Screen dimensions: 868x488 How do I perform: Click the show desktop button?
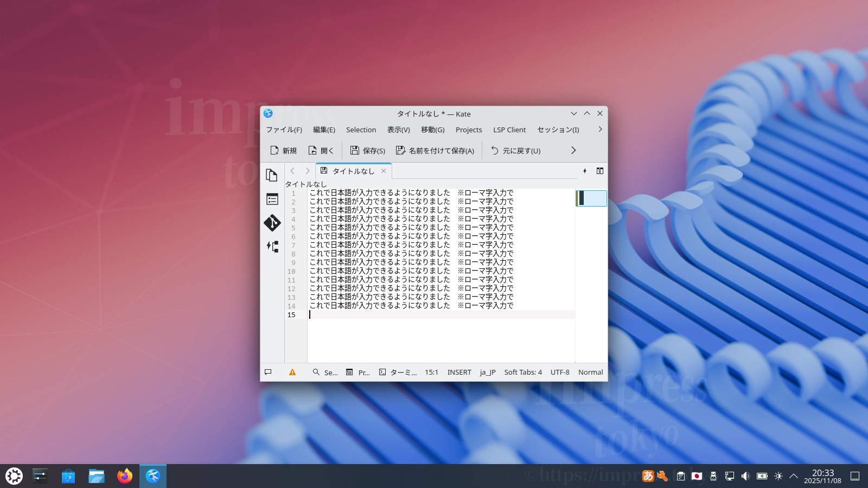[x=855, y=476]
